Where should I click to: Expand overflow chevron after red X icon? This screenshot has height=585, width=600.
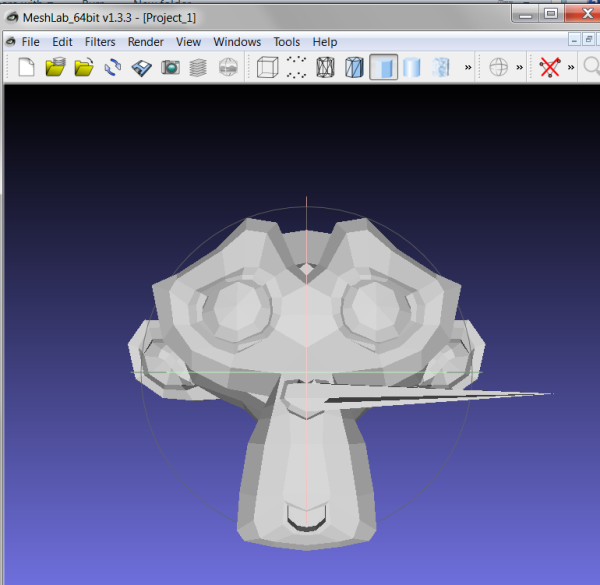point(571,68)
